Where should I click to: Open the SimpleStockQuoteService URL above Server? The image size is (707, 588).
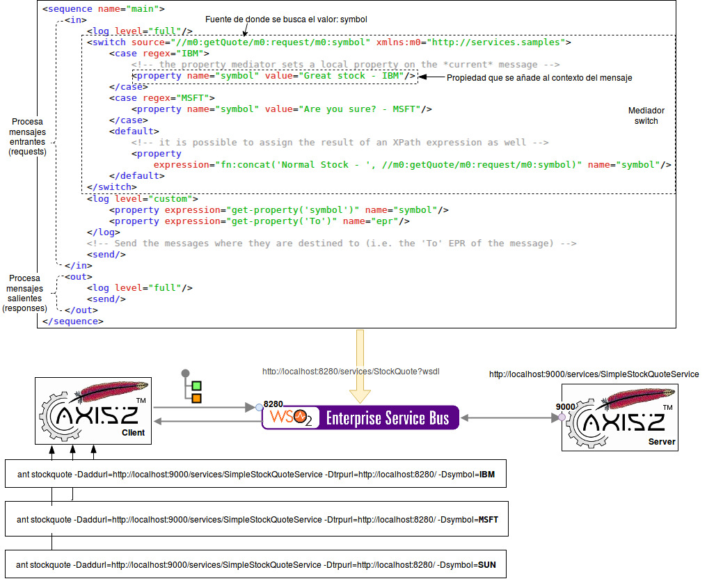pyautogui.click(x=594, y=374)
